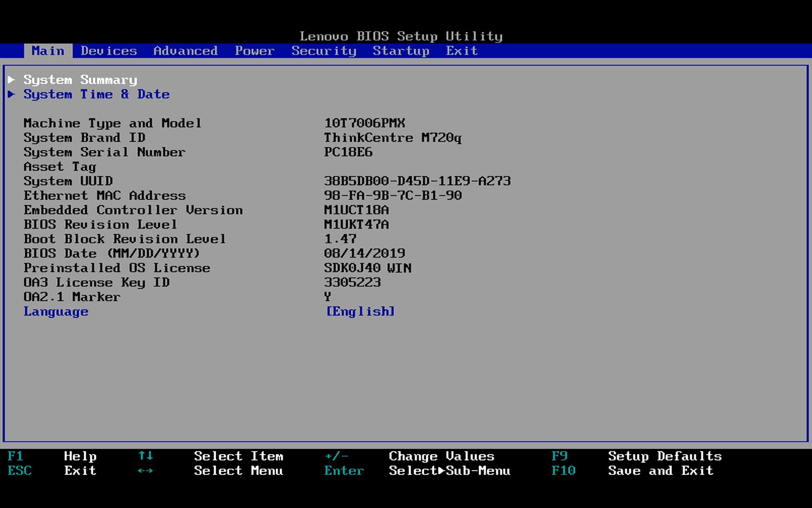Select the OA3 License Key ID row
Viewport: 812px width, 508px height.
pyautogui.click(x=97, y=282)
